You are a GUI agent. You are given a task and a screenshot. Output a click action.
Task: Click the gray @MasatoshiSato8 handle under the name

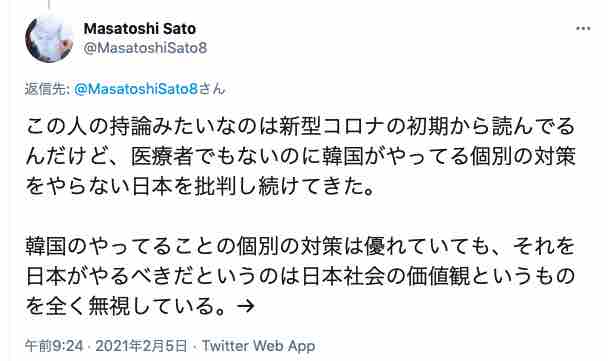click(x=145, y=48)
